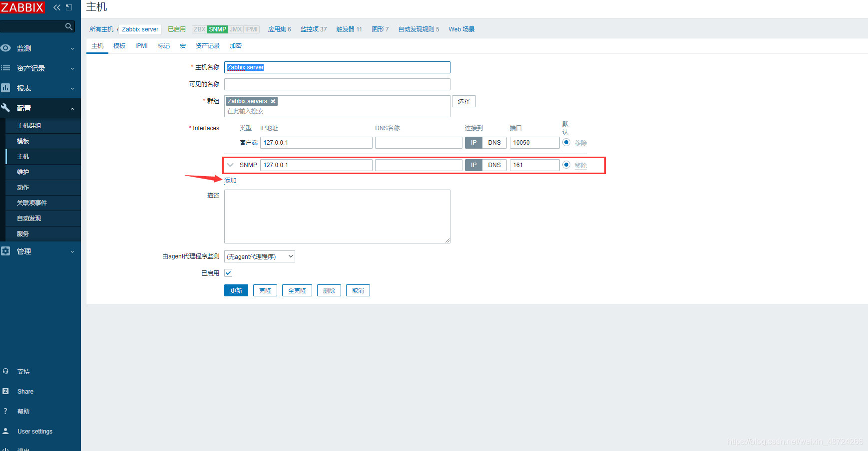Focus the 描述 textarea
This screenshot has width=868, height=451.
point(337,217)
